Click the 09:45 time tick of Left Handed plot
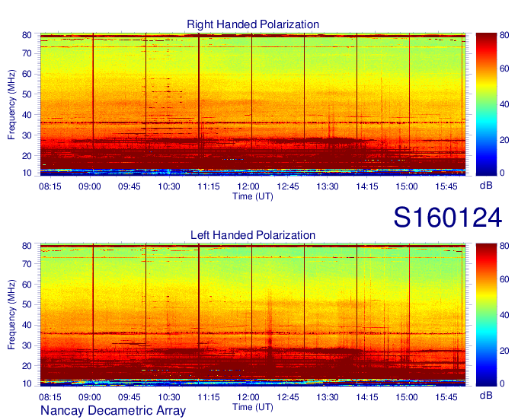The width and height of the screenshot is (518, 420). click(x=129, y=397)
